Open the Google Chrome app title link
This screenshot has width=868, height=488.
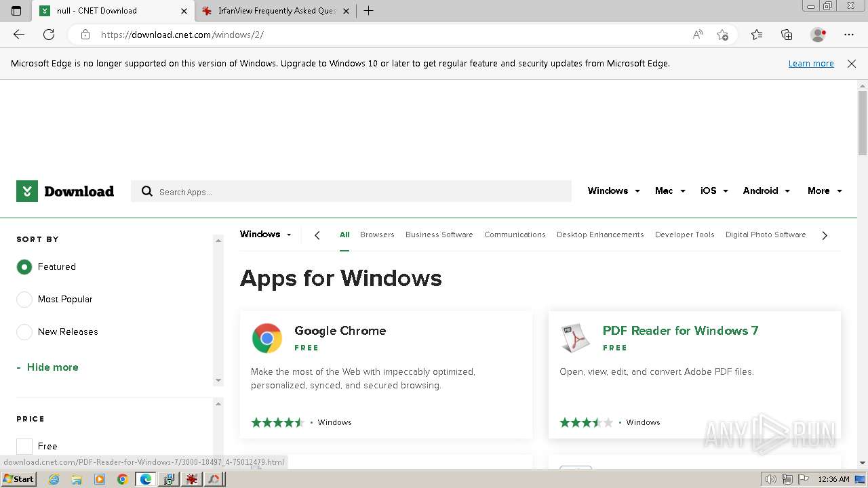pyautogui.click(x=340, y=331)
